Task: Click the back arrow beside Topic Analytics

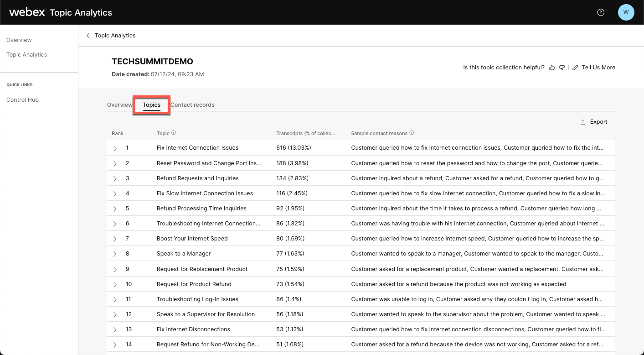Action: point(88,36)
